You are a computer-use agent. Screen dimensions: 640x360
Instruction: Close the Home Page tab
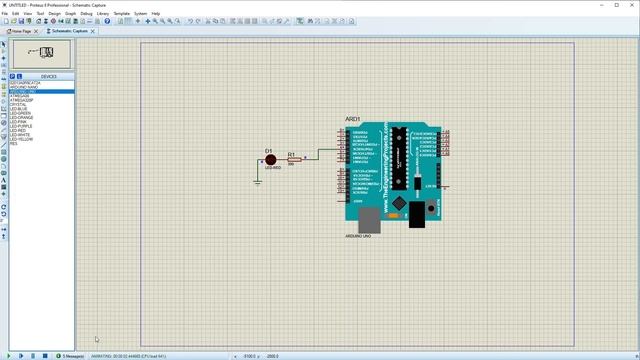36,31
